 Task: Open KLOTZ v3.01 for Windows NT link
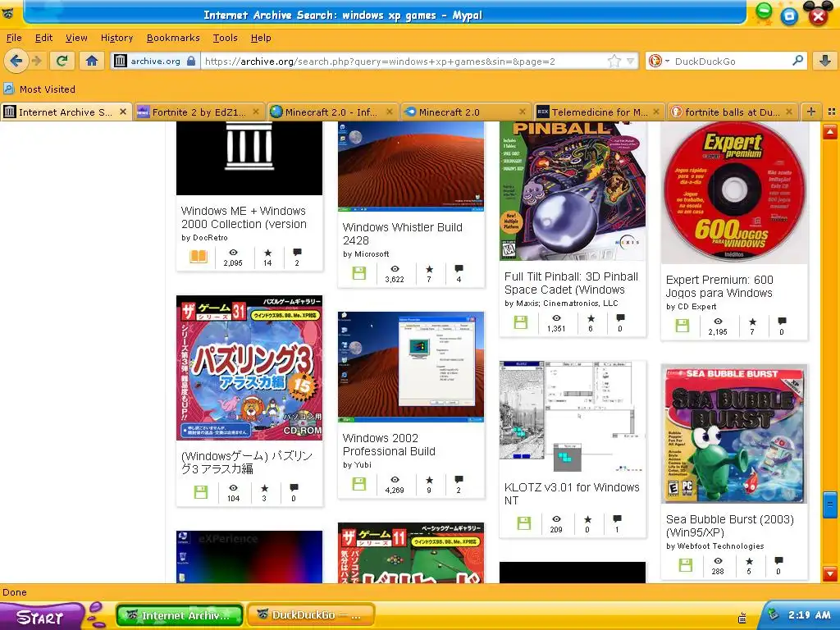click(x=572, y=493)
